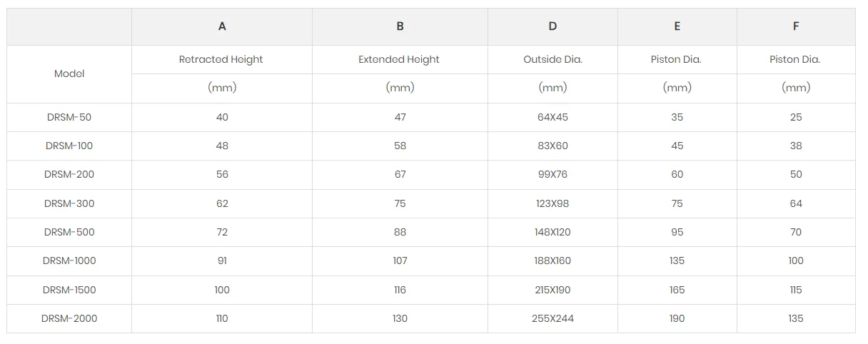Select the DRSM-1000 model cell

(x=69, y=260)
